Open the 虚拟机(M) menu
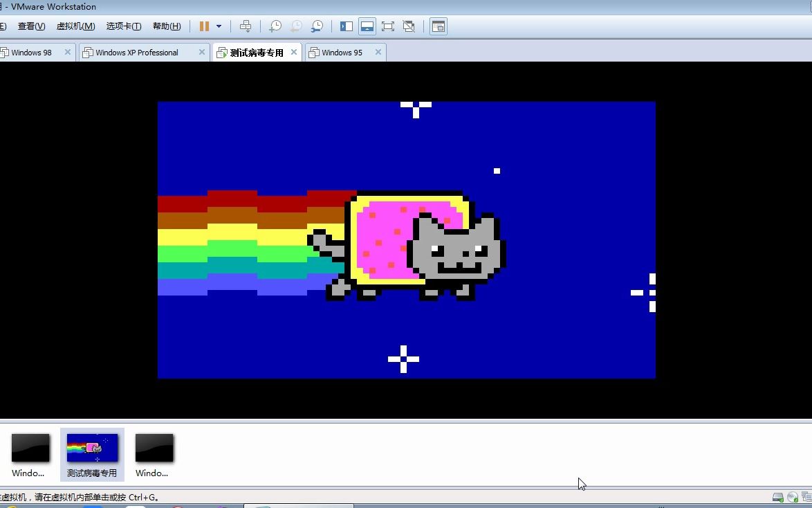The width and height of the screenshot is (812, 508). tap(75, 26)
